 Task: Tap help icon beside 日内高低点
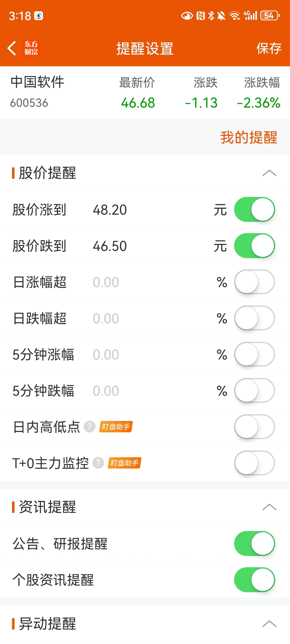pyautogui.click(x=90, y=427)
